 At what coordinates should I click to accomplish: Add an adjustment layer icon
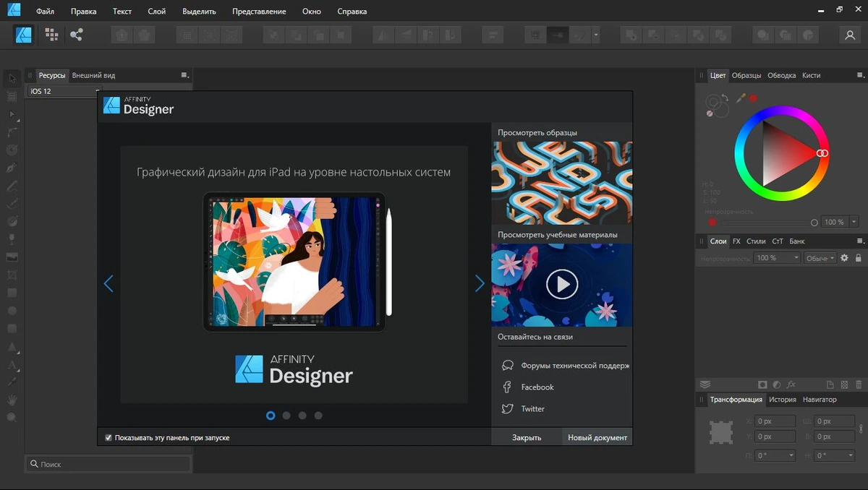click(777, 384)
